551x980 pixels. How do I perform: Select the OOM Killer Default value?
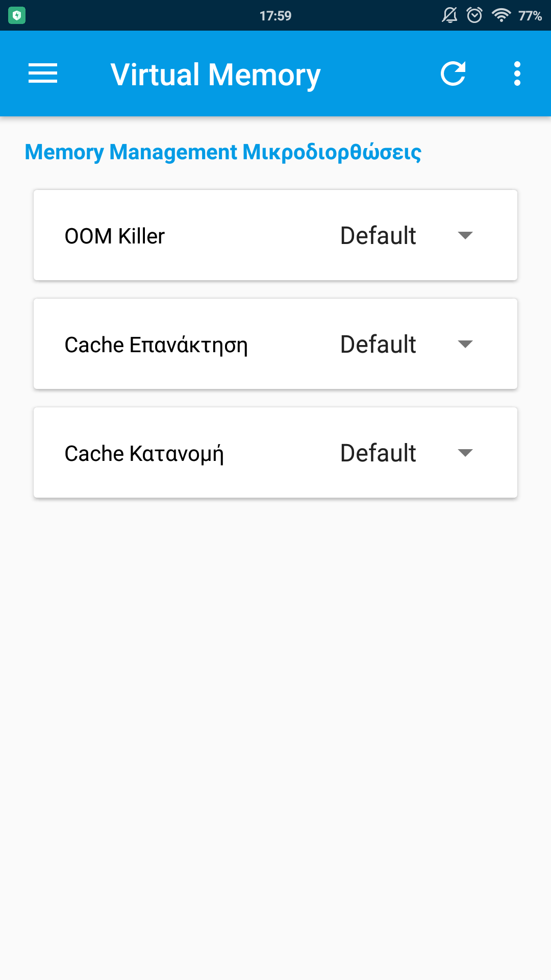coord(378,236)
